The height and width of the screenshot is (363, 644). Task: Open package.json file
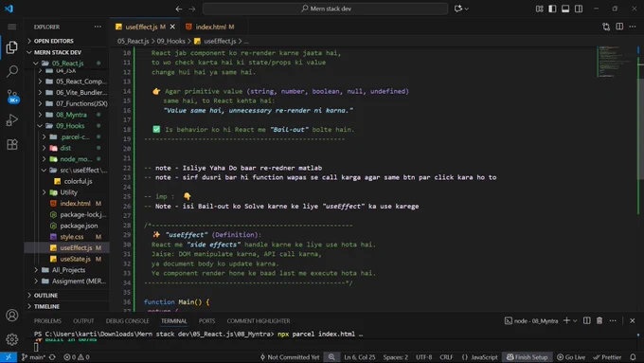coord(79,226)
